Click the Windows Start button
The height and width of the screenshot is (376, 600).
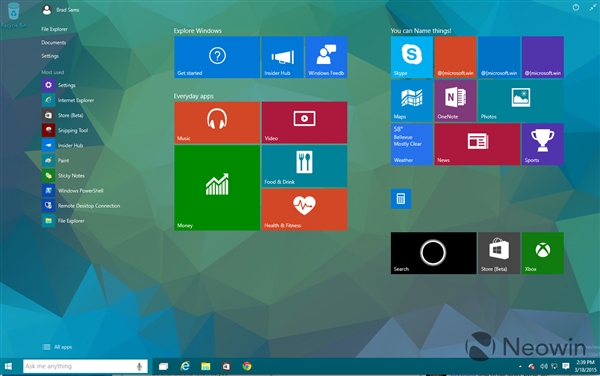click(8, 366)
